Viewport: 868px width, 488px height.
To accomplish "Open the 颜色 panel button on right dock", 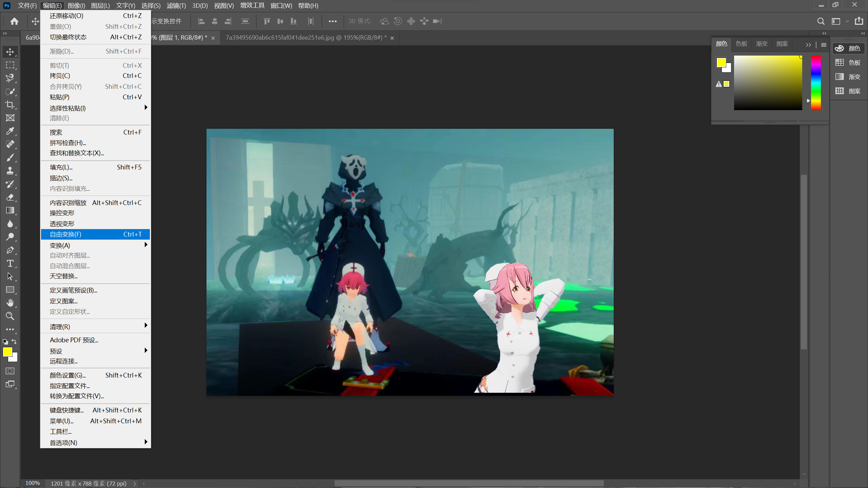I will 849,48.
